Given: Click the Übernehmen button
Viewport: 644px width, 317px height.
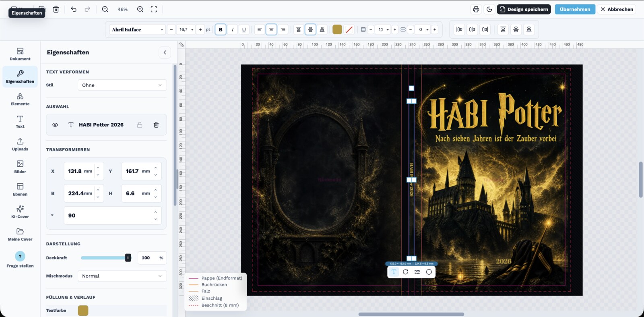Looking at the screenshot, I should coord(575,9).
